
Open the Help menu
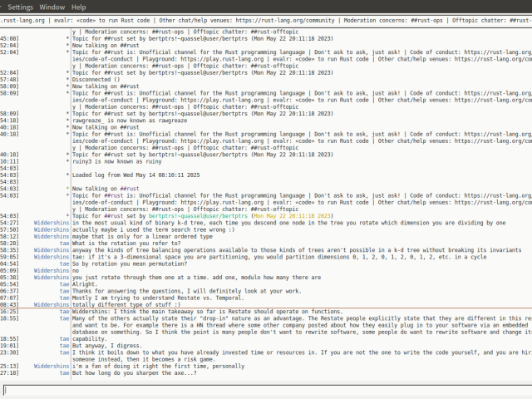click(x=79, y=7)
